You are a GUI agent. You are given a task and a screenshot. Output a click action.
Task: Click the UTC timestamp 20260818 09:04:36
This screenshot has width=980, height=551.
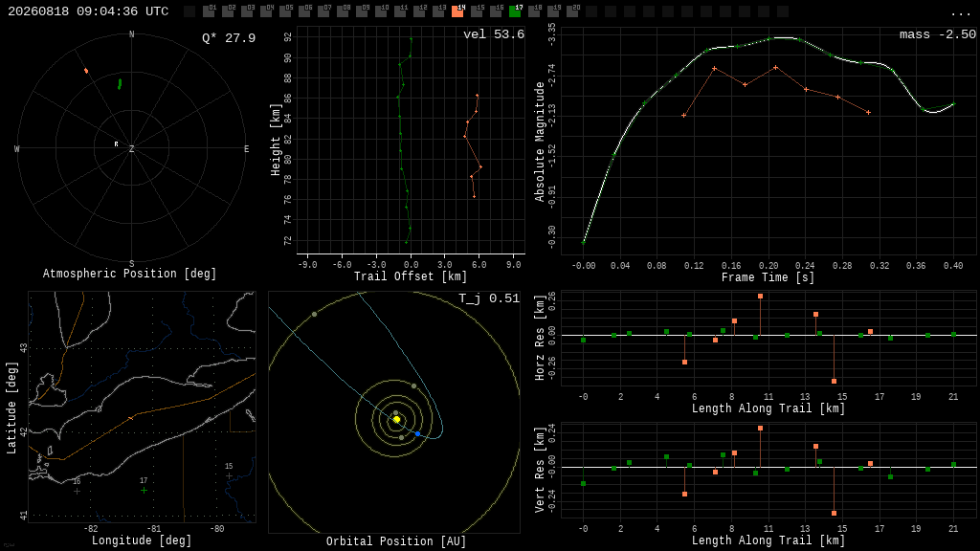pos(88,11)
